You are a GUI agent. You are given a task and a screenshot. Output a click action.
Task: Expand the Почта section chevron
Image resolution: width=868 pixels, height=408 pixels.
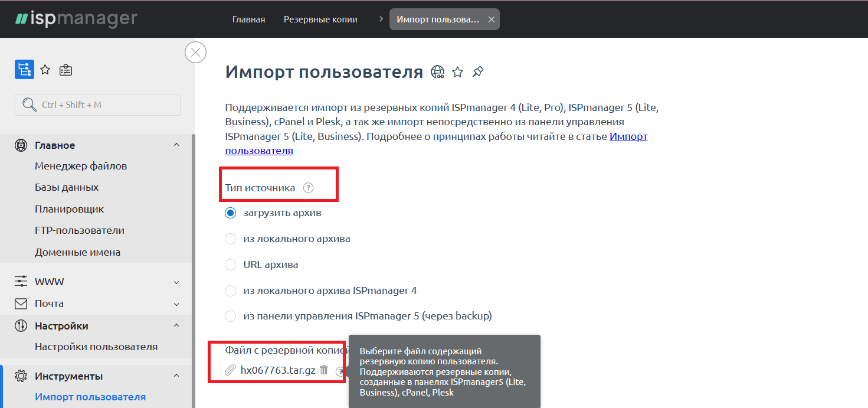[x=176, y=304]
